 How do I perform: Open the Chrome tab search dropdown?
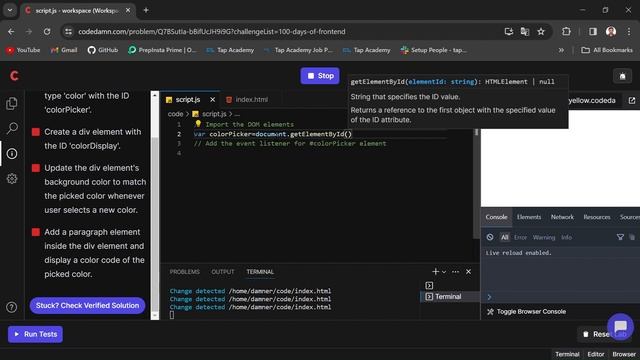pos(10,10)
